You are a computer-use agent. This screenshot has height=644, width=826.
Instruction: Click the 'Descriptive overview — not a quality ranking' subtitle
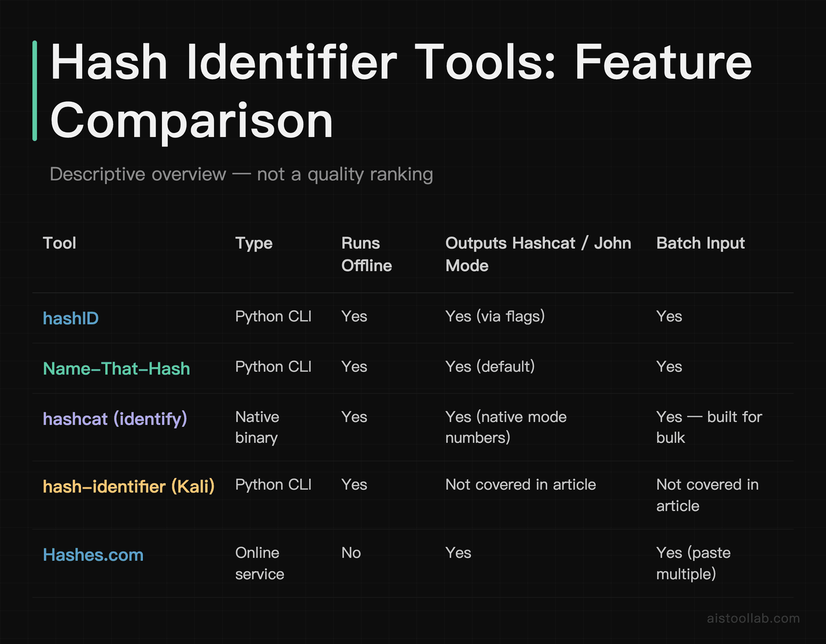click(x=241, y=174)
